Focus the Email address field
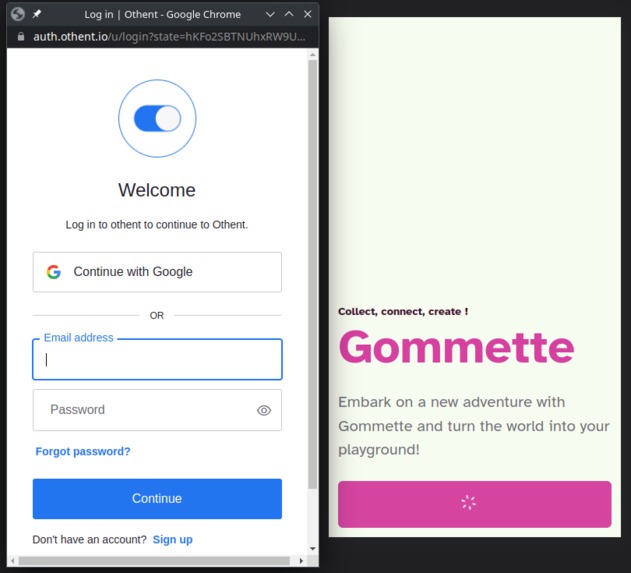 click(157, 359)
